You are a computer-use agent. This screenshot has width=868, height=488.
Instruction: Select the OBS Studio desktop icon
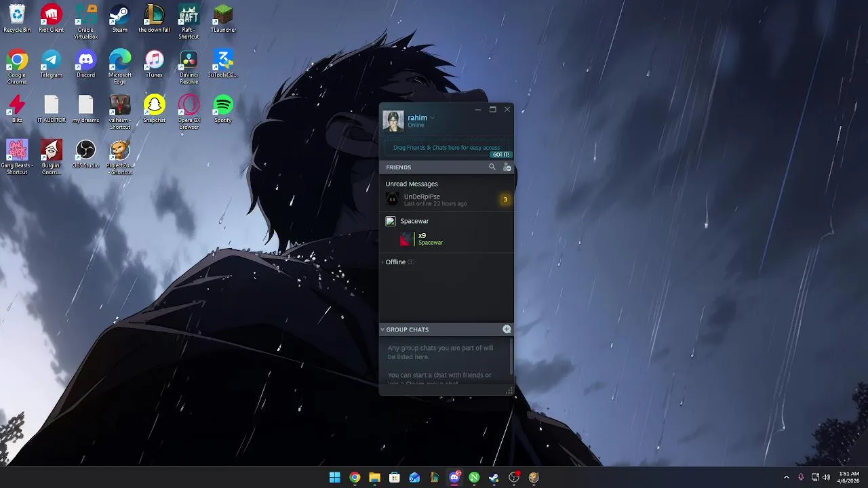pyautogui.click(x=86, y=154)
